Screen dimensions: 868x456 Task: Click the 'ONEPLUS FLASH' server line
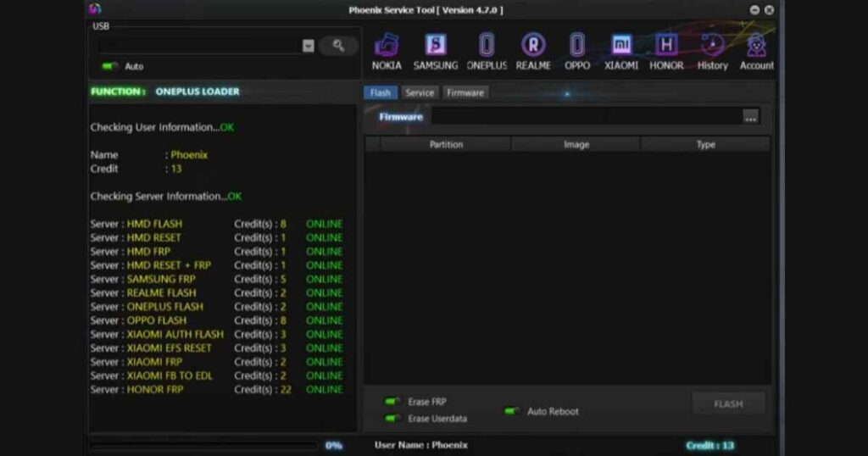tap(216, 307)
